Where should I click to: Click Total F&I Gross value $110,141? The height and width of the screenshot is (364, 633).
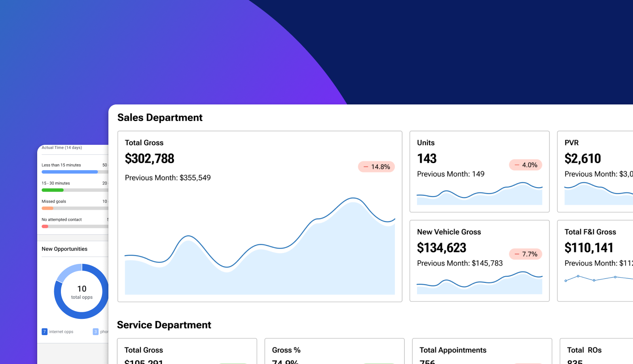click(589, 248)
